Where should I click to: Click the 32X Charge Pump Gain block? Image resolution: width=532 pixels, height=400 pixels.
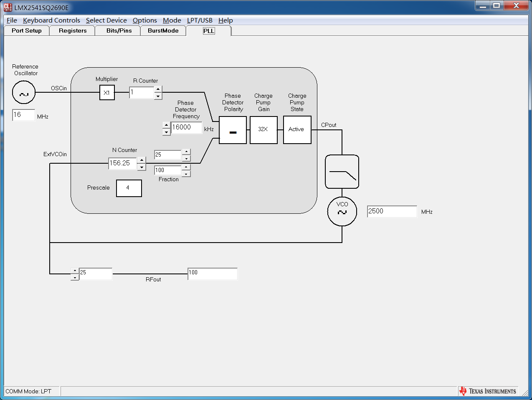(x=263, y=130)
